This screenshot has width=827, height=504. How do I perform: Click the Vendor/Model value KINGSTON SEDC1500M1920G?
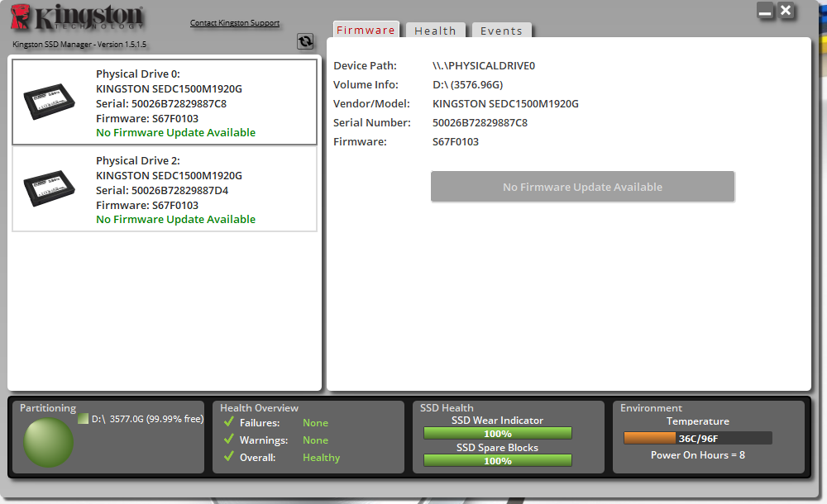point(505,104)
